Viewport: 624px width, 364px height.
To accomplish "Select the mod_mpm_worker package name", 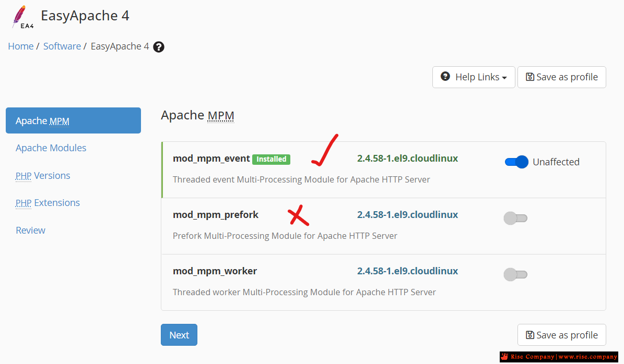I will pos(215,271).
